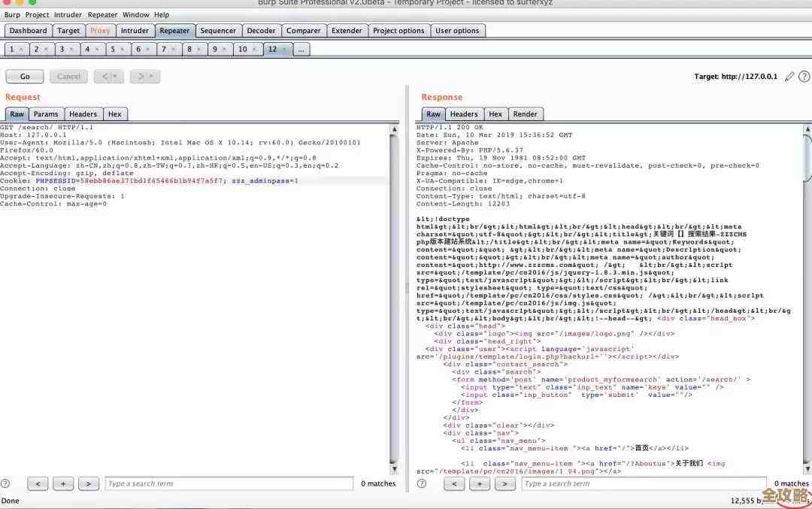Open the Burp menu in menu bar

pos(12,14)
